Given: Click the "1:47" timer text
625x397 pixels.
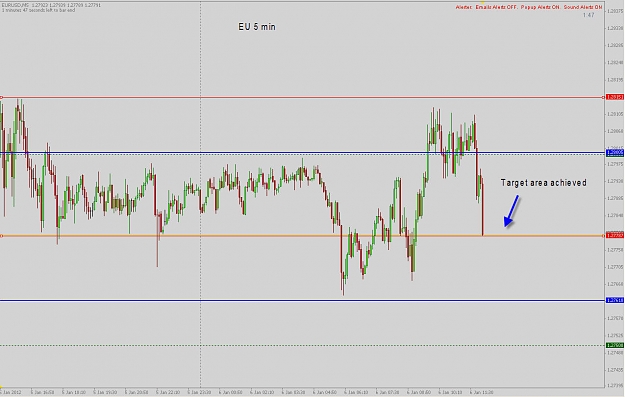Looking at the screenshot, I should pos(588,15).
